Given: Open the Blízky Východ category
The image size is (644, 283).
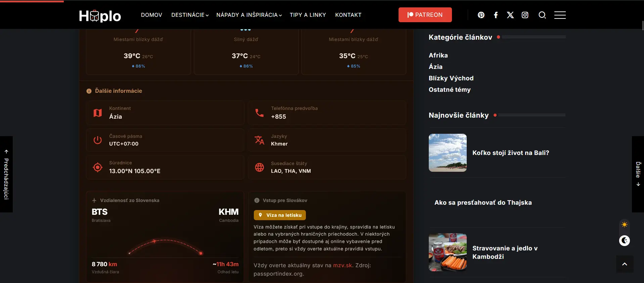Looking at the screenshot, I should 451,78.
